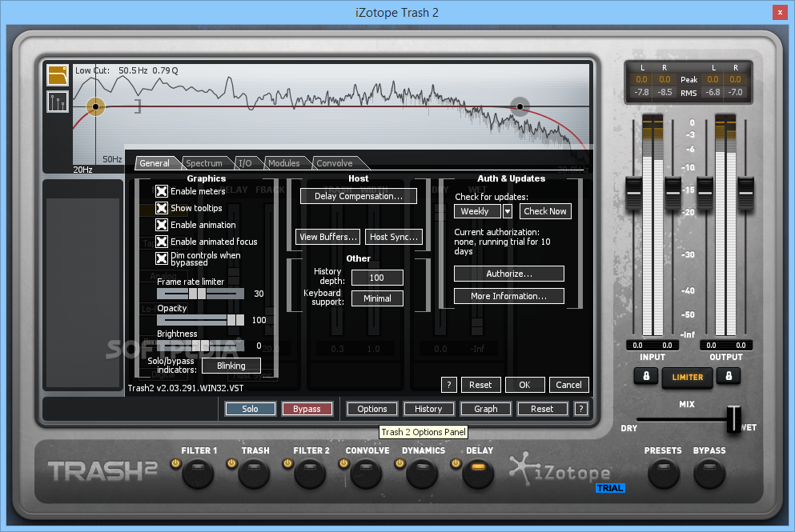Switch to the General tab
The height and width of the screenshot is (532, 795).
click(155, 163)
